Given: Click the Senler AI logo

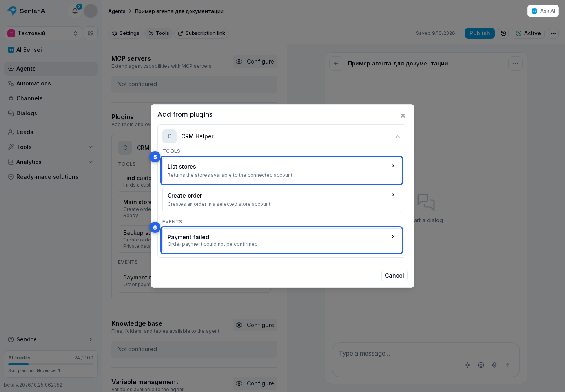Looking at the screenshot, I should tap(27, 11).
